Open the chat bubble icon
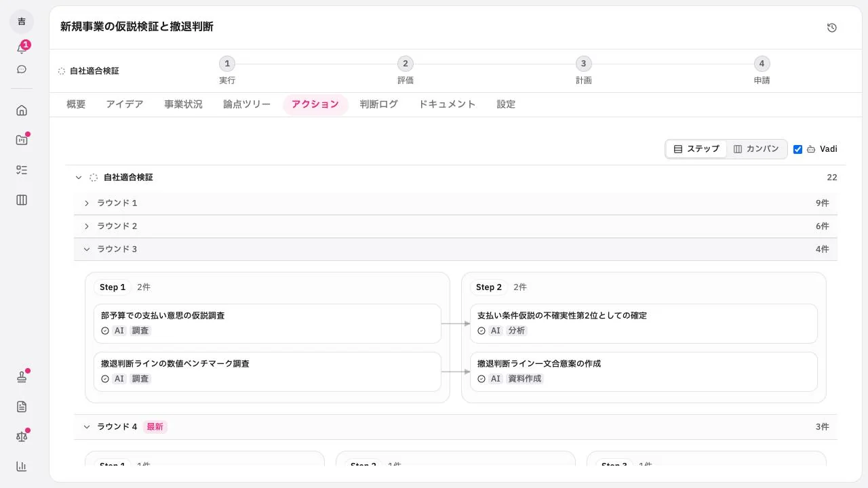 pyautogui.click(x=22, y=69)
